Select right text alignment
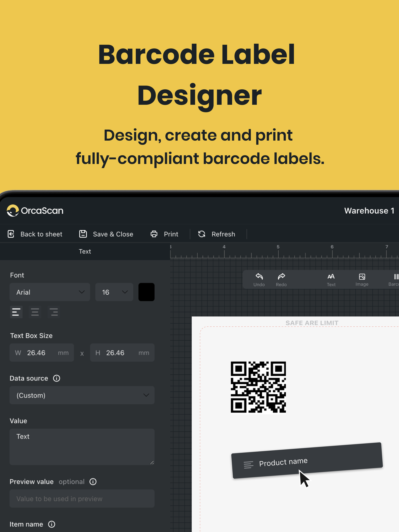Screen dimensions: 399x532 [x=54, y=312]
